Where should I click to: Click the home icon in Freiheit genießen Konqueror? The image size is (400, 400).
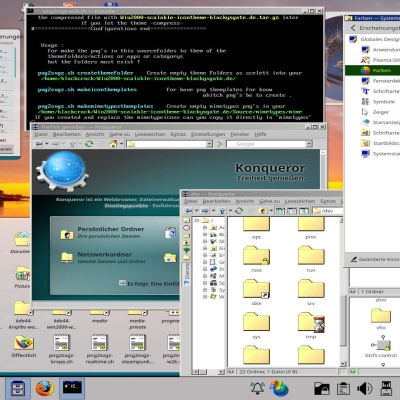(x=113, y=144)
